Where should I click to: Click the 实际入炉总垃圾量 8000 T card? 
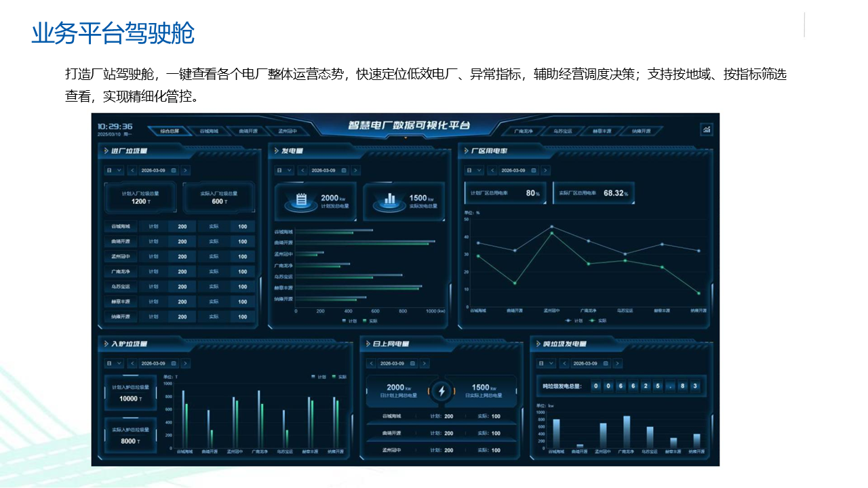130,435
